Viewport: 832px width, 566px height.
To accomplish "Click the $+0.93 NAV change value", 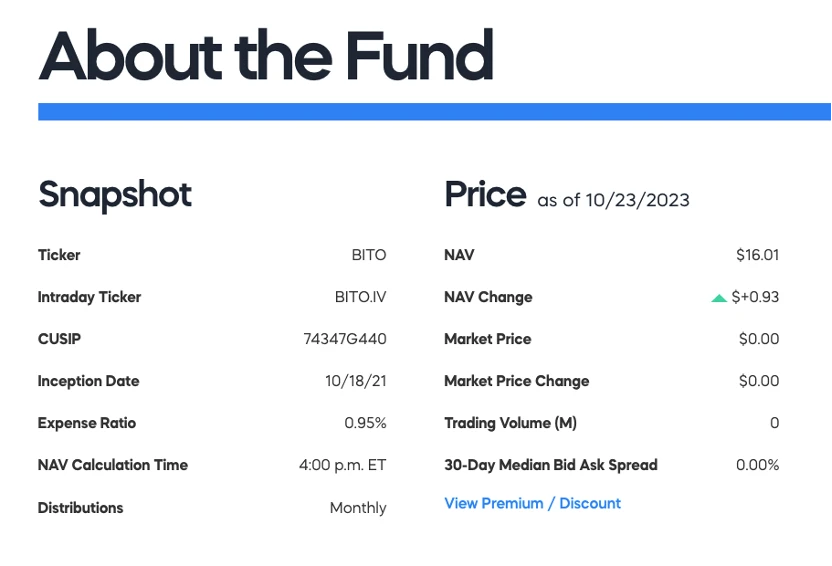I will (755, 297).
